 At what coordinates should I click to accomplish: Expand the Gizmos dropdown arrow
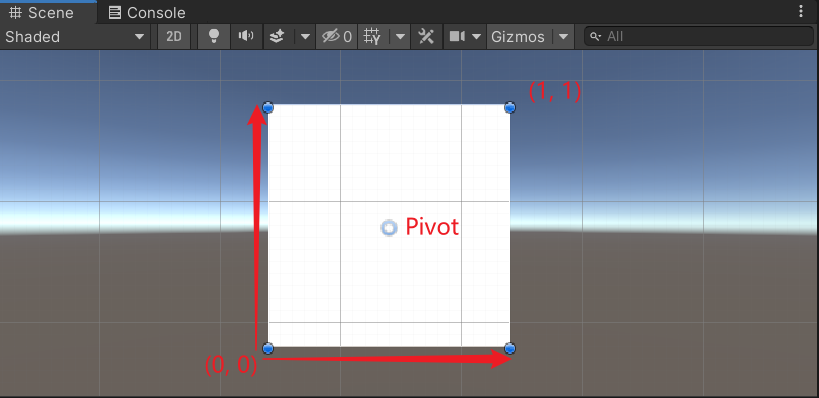click(x=563, y=37)
